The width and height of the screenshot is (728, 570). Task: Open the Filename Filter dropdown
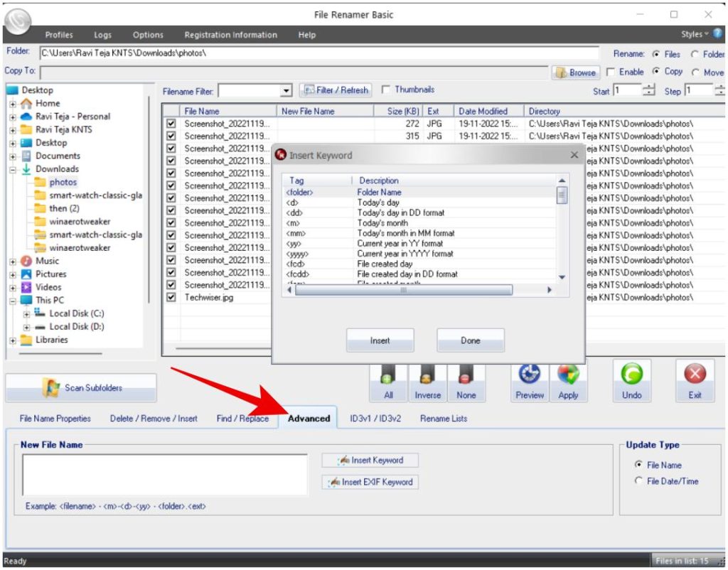pos(287,91)
